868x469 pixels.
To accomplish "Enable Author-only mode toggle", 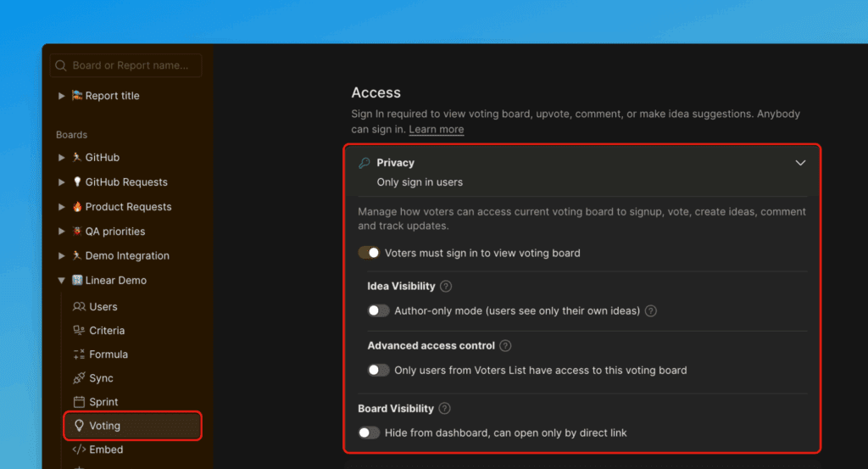I will tap(378, 311).
